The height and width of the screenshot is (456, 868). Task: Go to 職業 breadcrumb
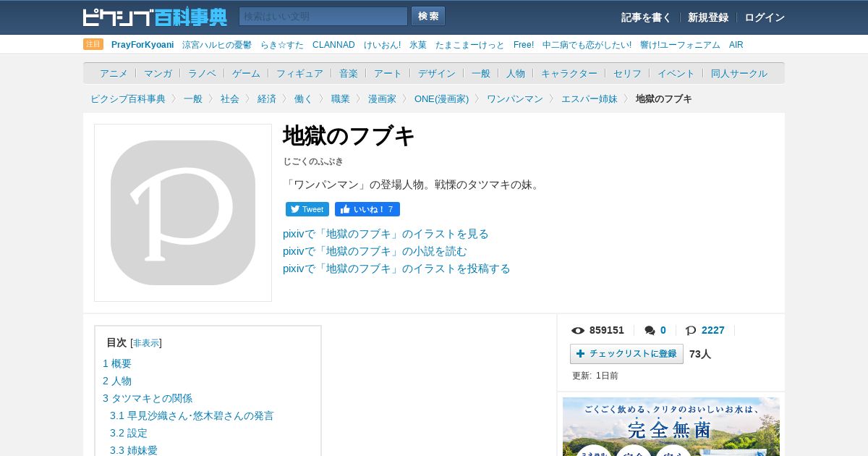tap(341, 98)
